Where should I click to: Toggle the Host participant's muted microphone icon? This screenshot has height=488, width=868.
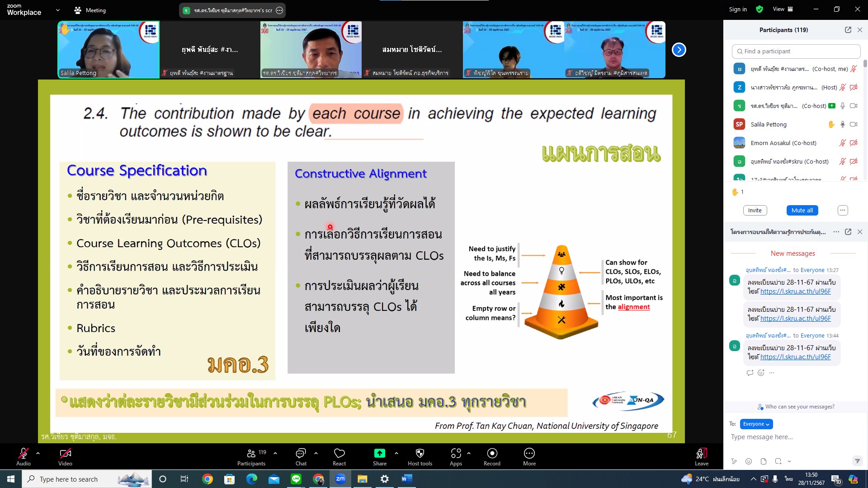pos(843,87)
